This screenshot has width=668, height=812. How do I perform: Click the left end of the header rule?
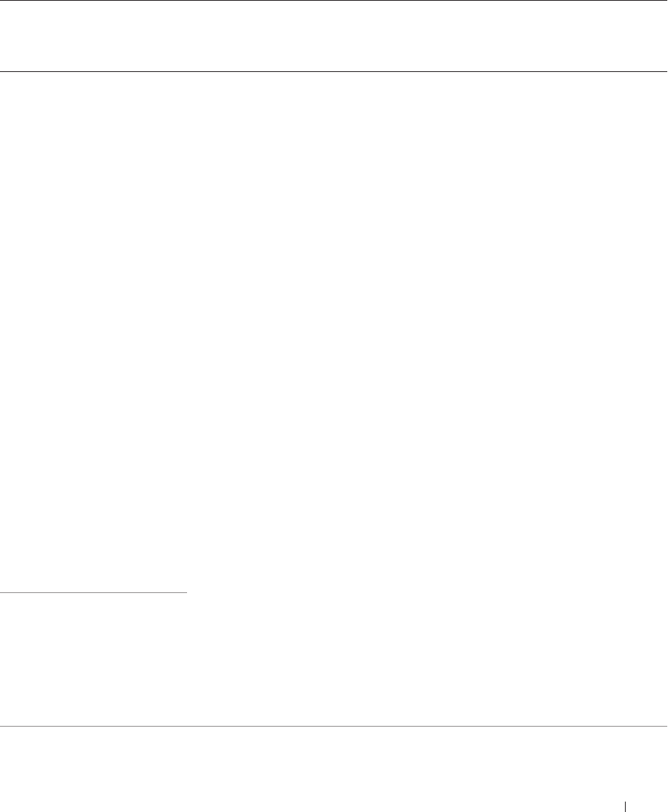coord(4,71)
